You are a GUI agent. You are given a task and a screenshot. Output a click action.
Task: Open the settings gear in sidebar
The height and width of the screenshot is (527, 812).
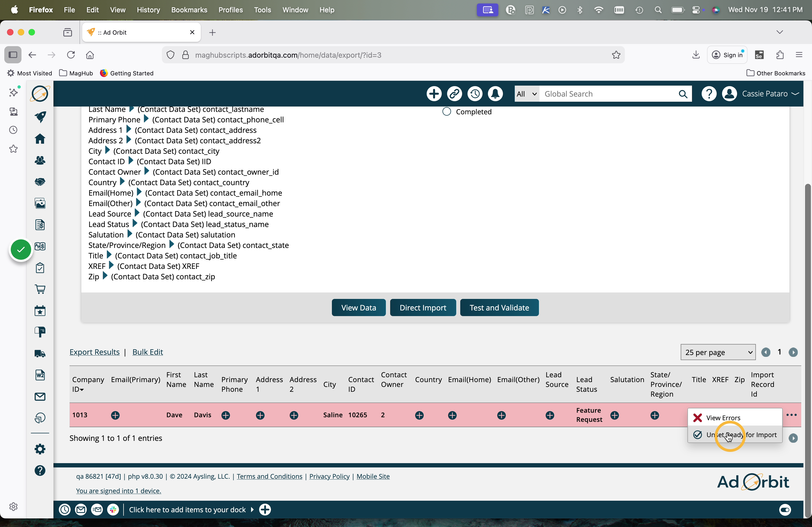pyautogui.click(x=40, y=449)
